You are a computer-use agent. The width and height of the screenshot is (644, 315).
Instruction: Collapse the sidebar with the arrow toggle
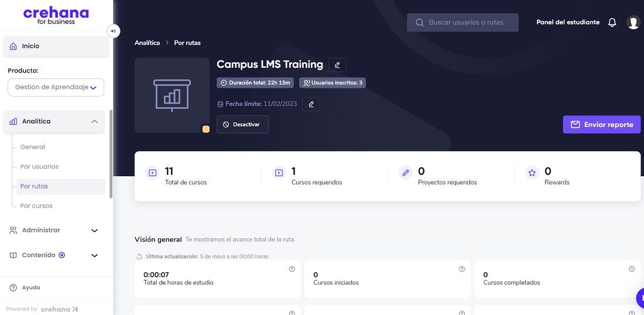[114, 31]
